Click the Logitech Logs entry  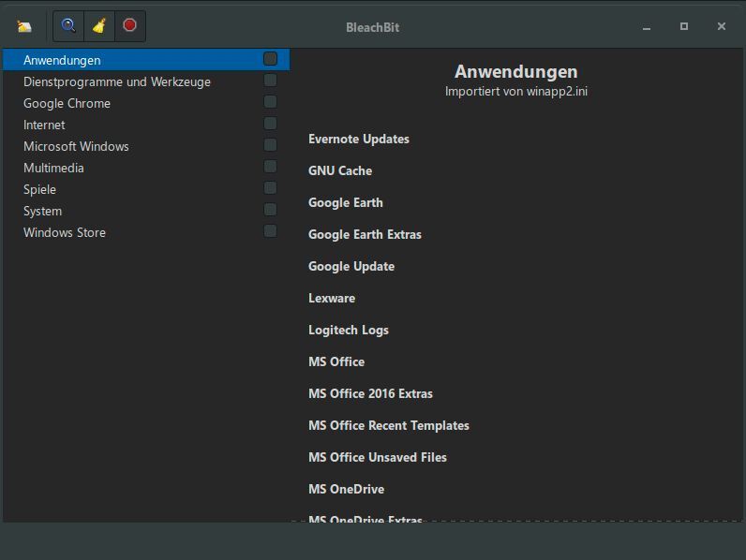(x=349, y=330)
